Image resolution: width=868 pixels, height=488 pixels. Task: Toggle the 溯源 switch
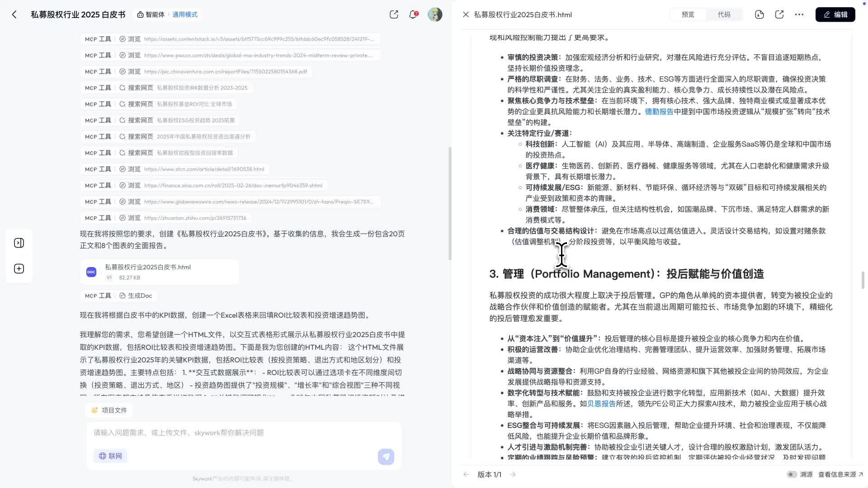(792, 474)
